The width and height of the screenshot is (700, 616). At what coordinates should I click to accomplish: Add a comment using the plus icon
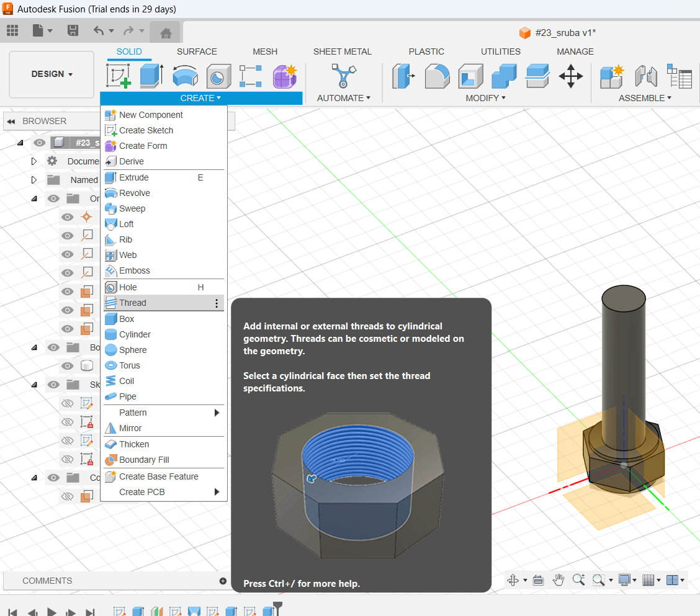[223, 581]
